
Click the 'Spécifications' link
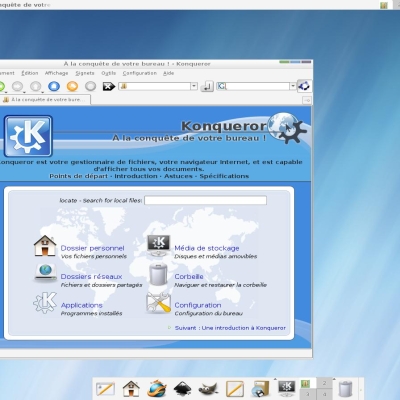(x=224, y=176)
